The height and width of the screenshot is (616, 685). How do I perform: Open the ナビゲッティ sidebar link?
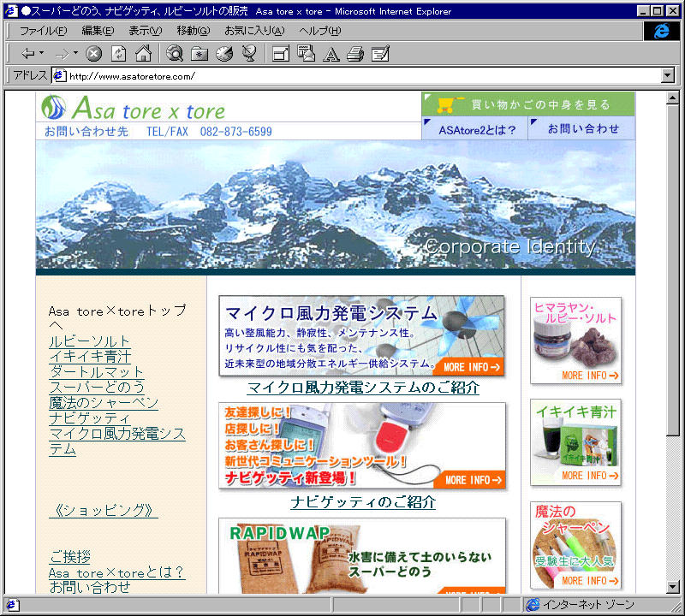click(90, 418)
